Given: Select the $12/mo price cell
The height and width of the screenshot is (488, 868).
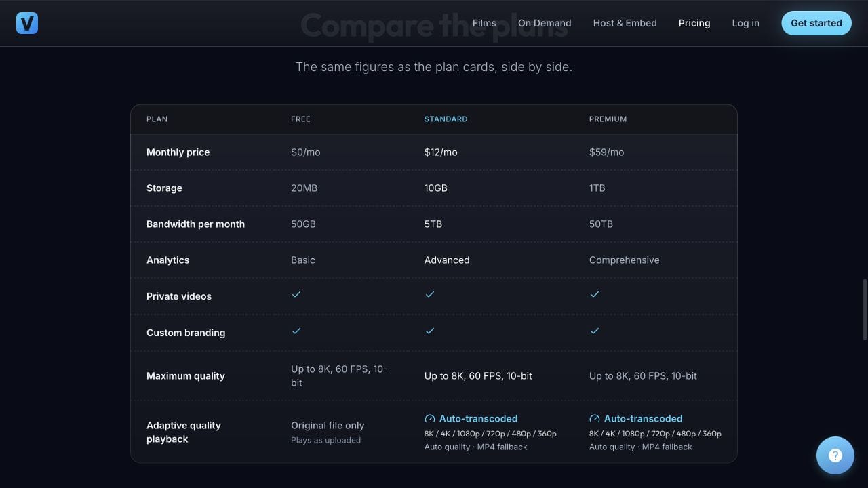Looking at the screenshot, I should click(441, 152).
